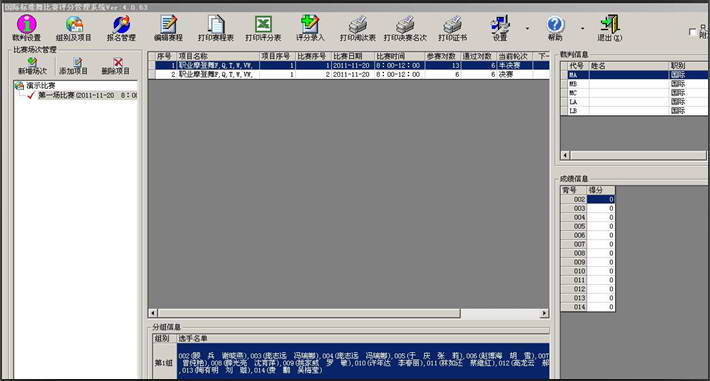Open 报名管理 registration management icon
This screenshot has height=381, width=710.
pyautogui.click(x=121, y=29)
